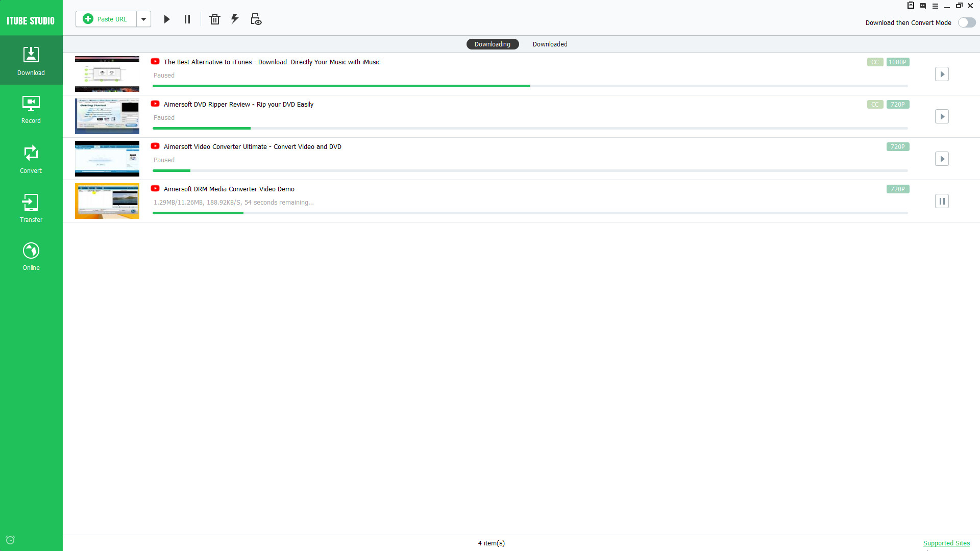The image size is (980, 551).
Task: Click the delete-all trash icon
Action: 214,19
